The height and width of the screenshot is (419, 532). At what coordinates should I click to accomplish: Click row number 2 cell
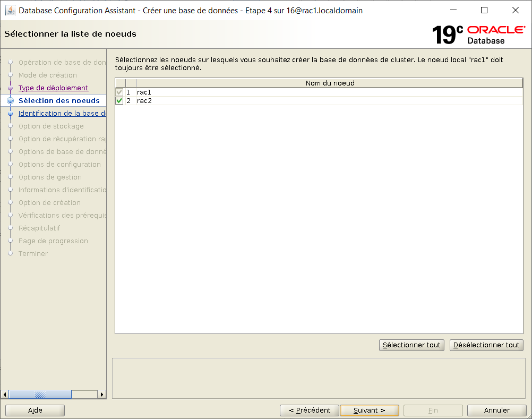pyautogui.click(x=131, y=101)
